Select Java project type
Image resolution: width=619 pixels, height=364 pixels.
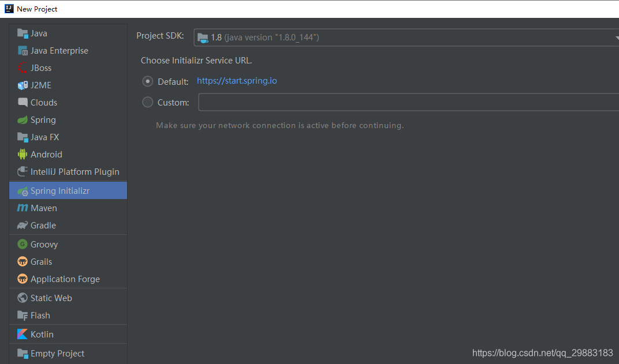68,33
